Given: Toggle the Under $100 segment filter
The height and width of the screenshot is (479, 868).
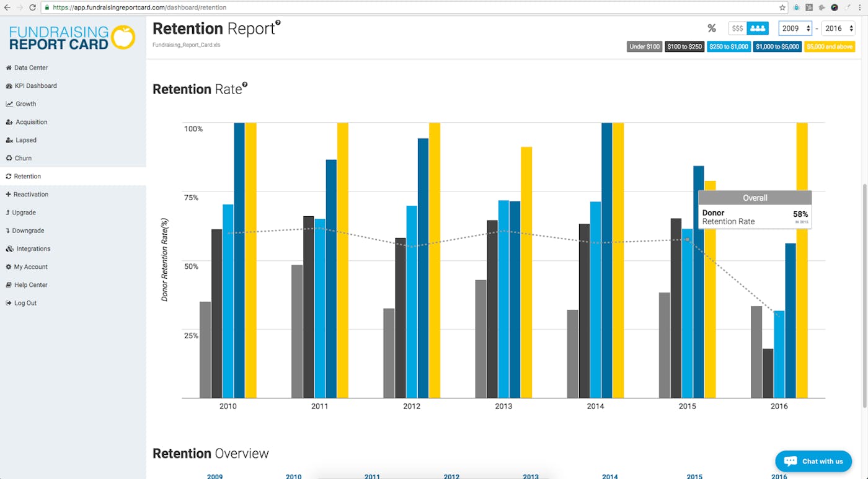Looking at the screenshot, I should pyautogui.click(x=644, y=46).
